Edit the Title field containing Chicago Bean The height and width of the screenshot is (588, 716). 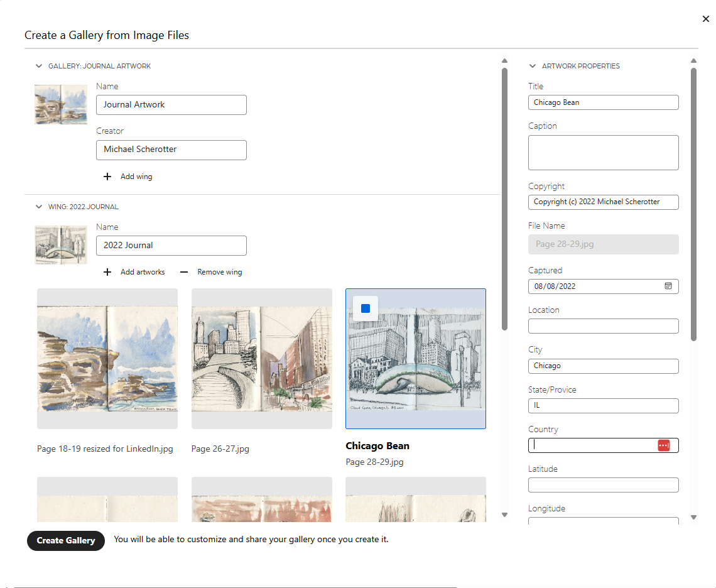coord(603,102)
